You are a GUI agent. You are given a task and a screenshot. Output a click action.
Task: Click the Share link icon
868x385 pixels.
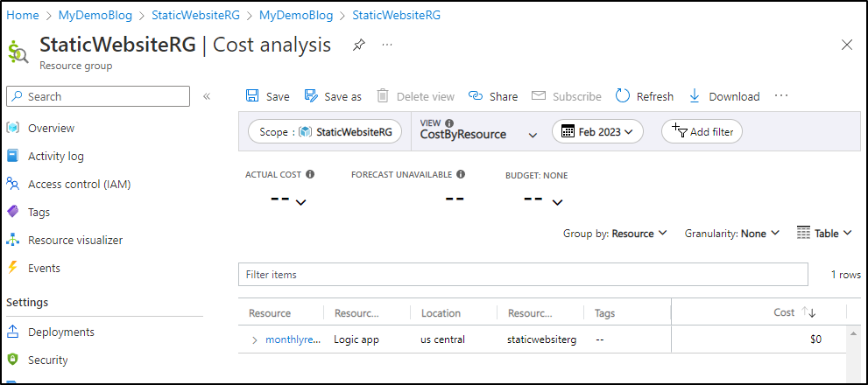[x=476, y=96]
